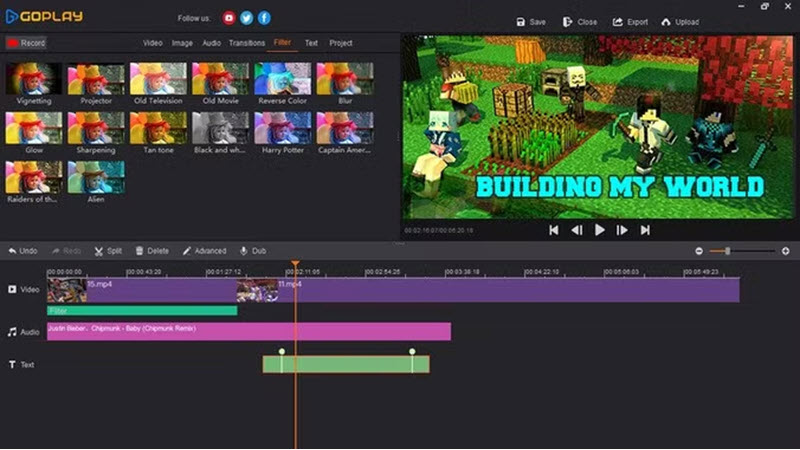Play the video preview
Screen dimensions: 800x450
pyautogui.click(x=600, y=230)
